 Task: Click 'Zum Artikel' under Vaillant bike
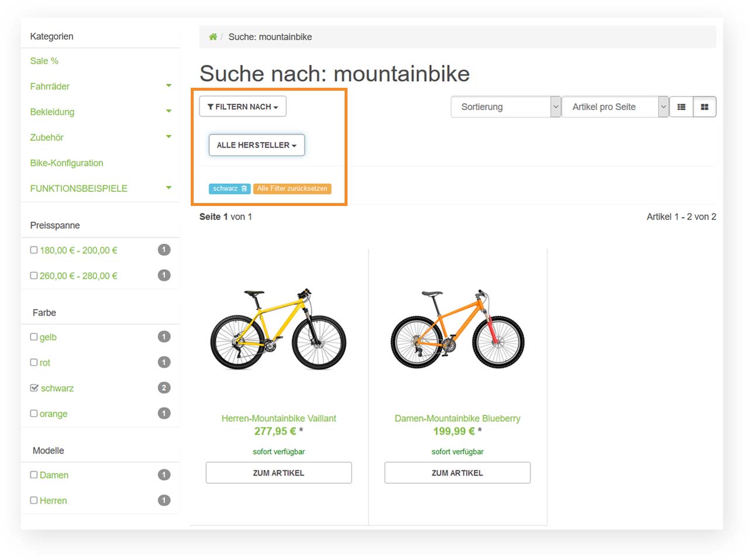click(x=278, y=473)
